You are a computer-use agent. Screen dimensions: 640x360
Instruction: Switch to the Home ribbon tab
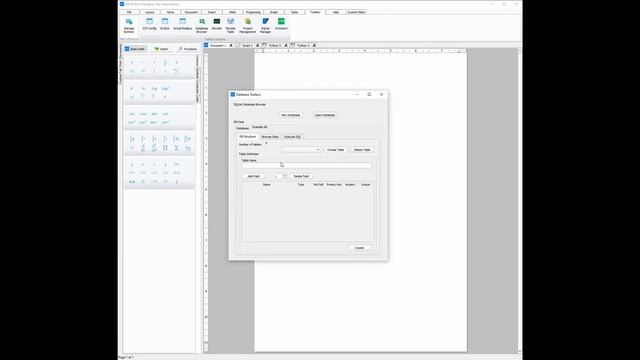coord(170,12)
